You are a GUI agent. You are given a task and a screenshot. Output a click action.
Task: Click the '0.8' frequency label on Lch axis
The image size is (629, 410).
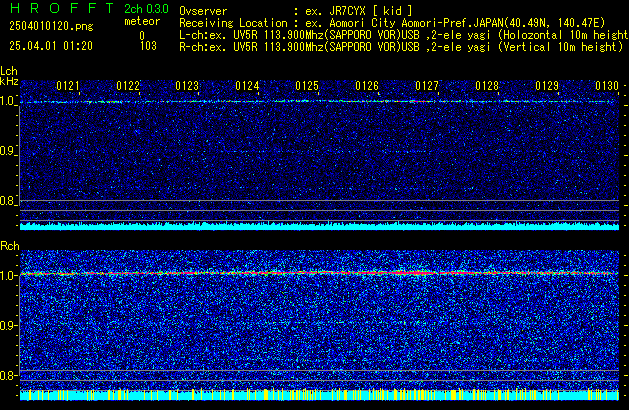click(8, 201)
